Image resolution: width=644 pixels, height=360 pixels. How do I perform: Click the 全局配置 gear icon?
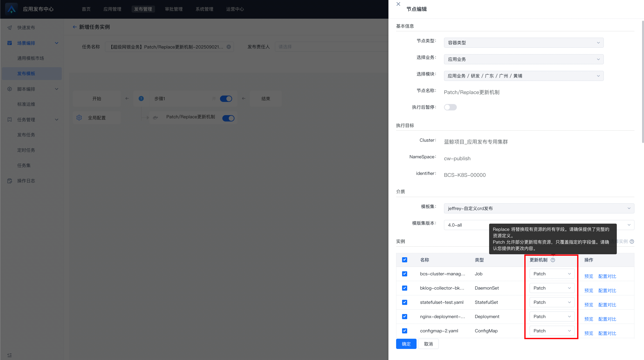click(x=79, y=118)
